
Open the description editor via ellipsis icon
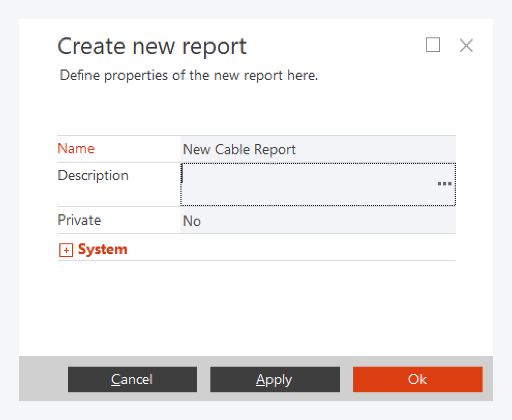pos(445,184)
